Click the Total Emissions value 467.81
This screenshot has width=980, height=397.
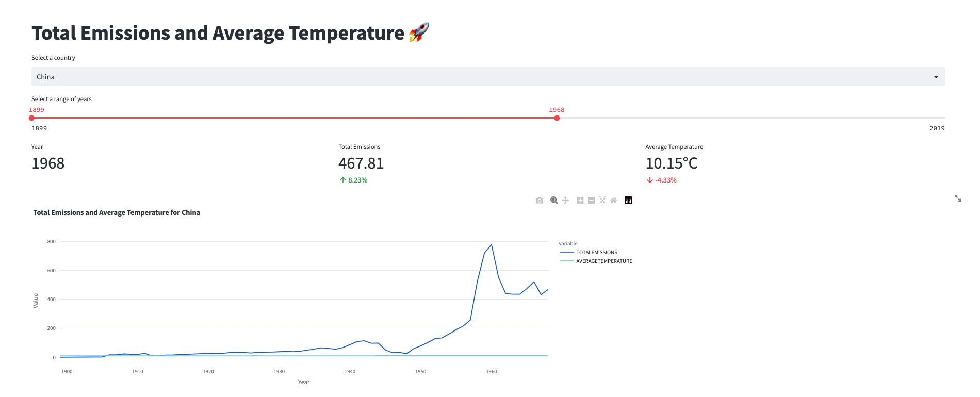(361, 163)
